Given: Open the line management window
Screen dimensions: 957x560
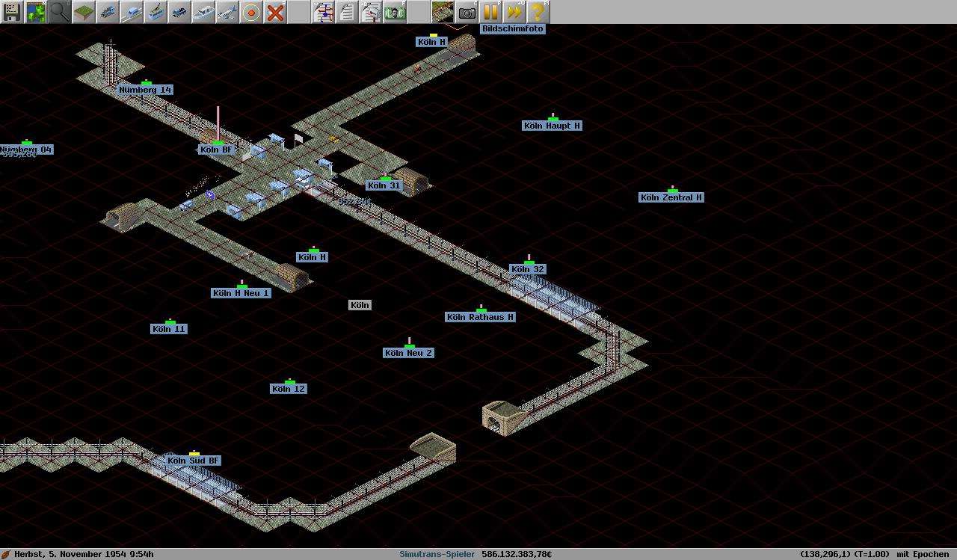Looking at the screenshot, I should pyautogui.click(x=323, y=12).
